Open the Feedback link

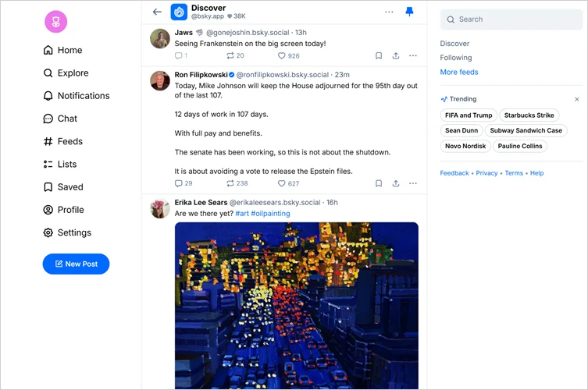454,173
